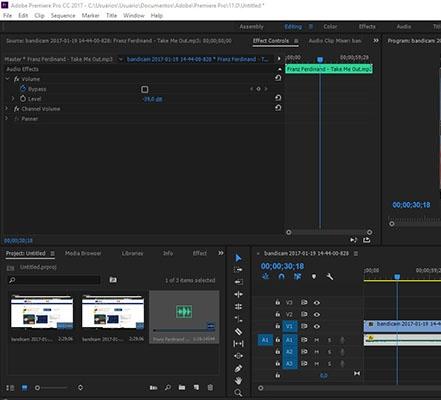This screenshot has width=441, height=400.
Task: Show hidden Project panel tabs chevron
Action: (221, 253)
